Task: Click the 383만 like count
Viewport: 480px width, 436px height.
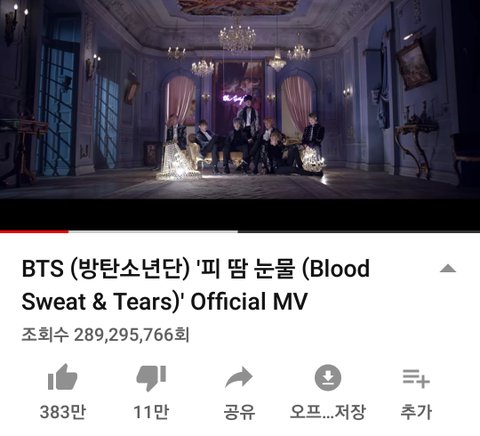Action: 63,412
